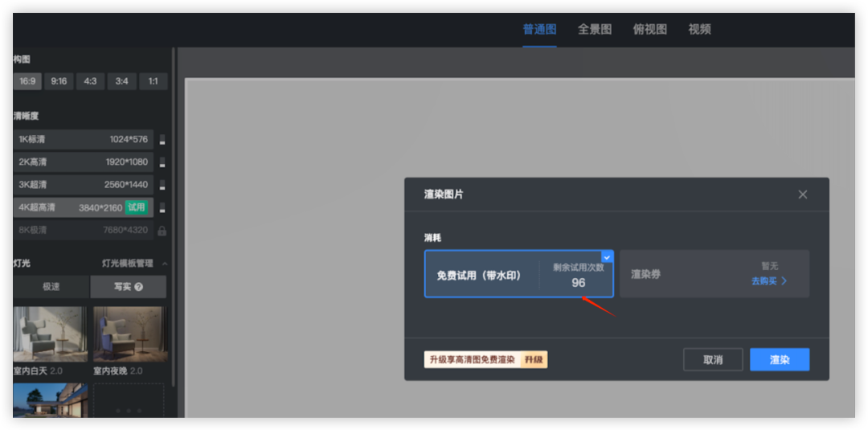Click the icon beside 3K超清 row
Screen dimensions: 868x430
click(162, 185)
